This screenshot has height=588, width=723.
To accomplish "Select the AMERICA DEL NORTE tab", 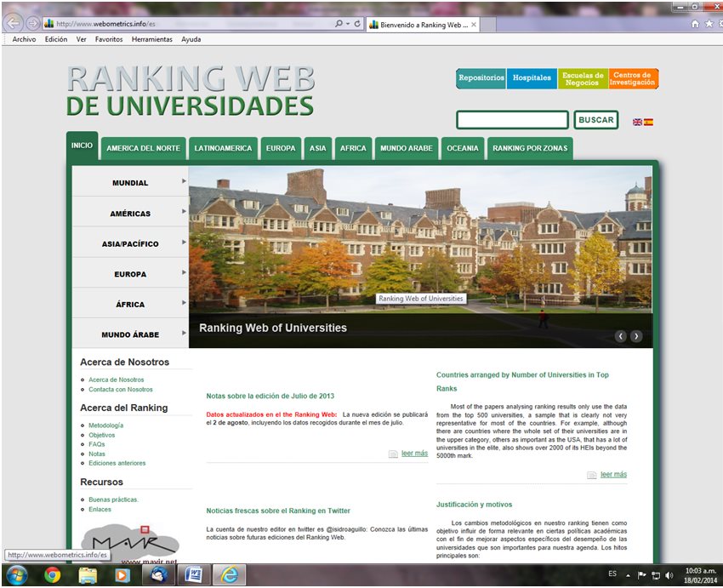I will (x=144, y=149).
